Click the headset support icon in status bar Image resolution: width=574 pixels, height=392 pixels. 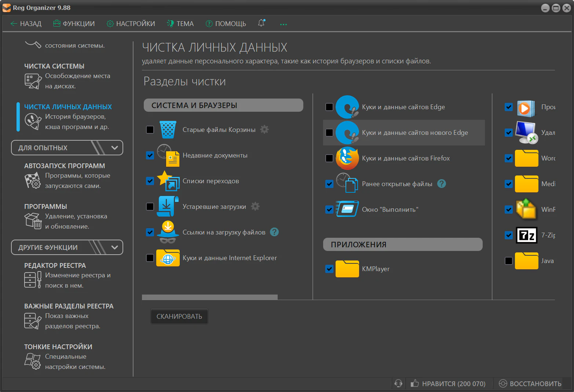pos(398,384)
